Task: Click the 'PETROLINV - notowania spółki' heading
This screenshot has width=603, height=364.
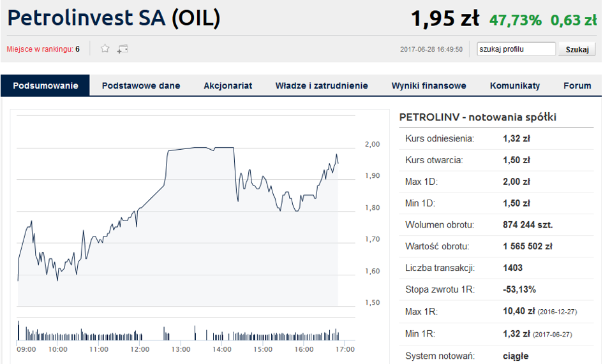Action: coord(478,117)
